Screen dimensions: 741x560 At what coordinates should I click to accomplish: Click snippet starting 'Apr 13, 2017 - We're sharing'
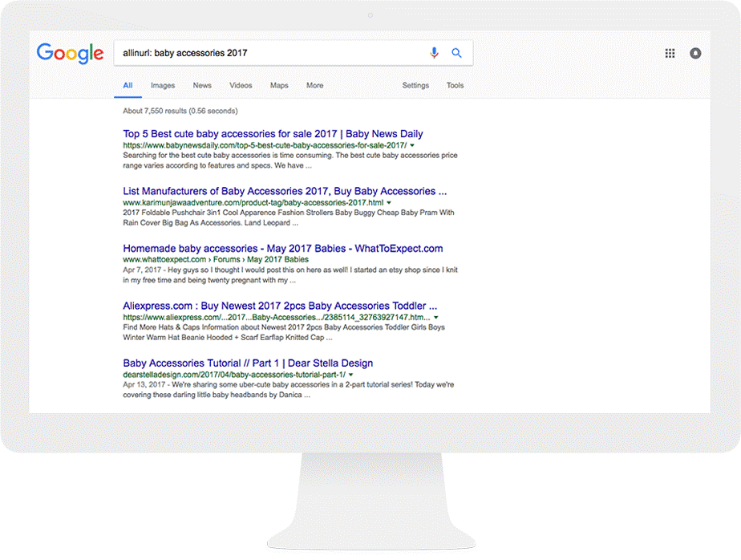(x=288, y=390)
